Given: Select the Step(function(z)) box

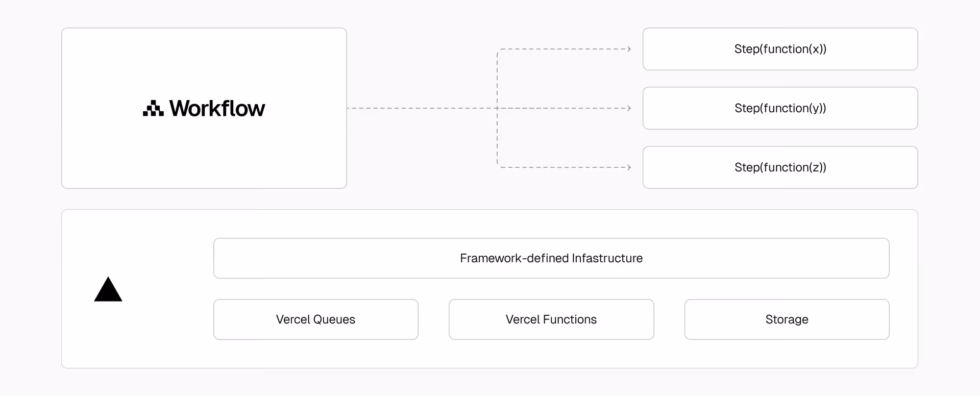Looking at the screenshot, I should click(x=780, y=167).
